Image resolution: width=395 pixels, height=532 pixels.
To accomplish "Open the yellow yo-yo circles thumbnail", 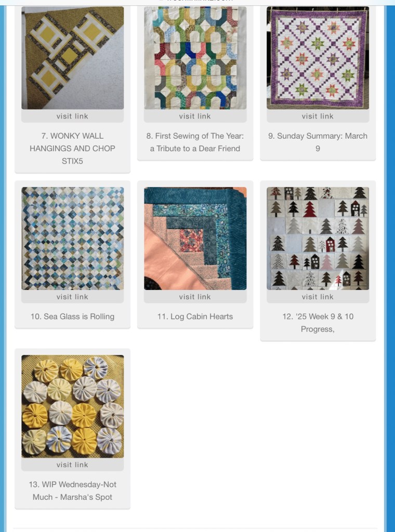I will click(x=73, y=406).
